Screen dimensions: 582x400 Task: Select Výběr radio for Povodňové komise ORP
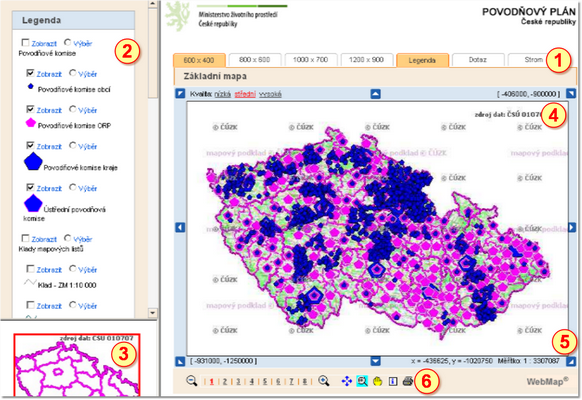pyautogui.click(x=73, y=109)
